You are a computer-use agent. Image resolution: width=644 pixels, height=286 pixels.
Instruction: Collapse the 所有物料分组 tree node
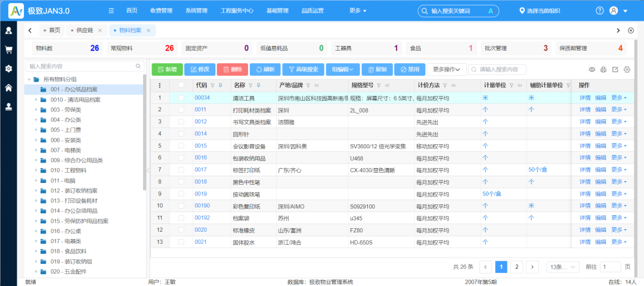pyautogui.click(x=29, y=79)
